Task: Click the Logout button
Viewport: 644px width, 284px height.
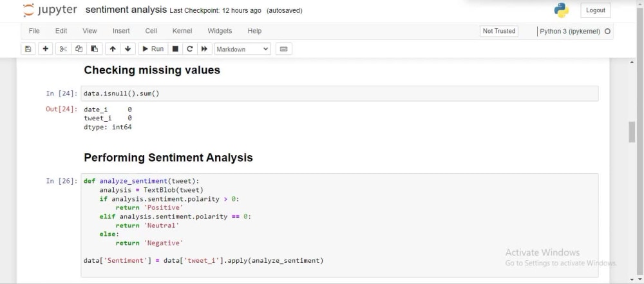Action: pyautogui.click(x=596, y=10)
